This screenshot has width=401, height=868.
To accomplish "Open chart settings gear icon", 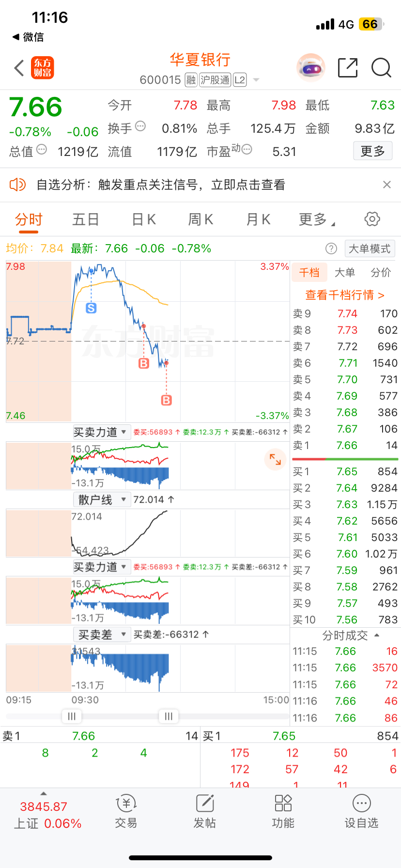I will (372, 219).
